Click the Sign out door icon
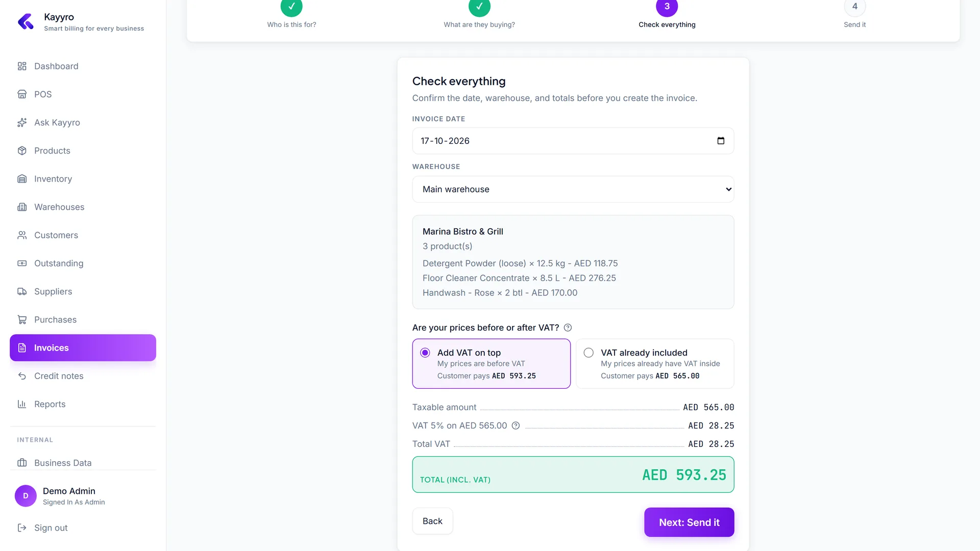Viewport: 980px width, 551px height. (22, 528)
